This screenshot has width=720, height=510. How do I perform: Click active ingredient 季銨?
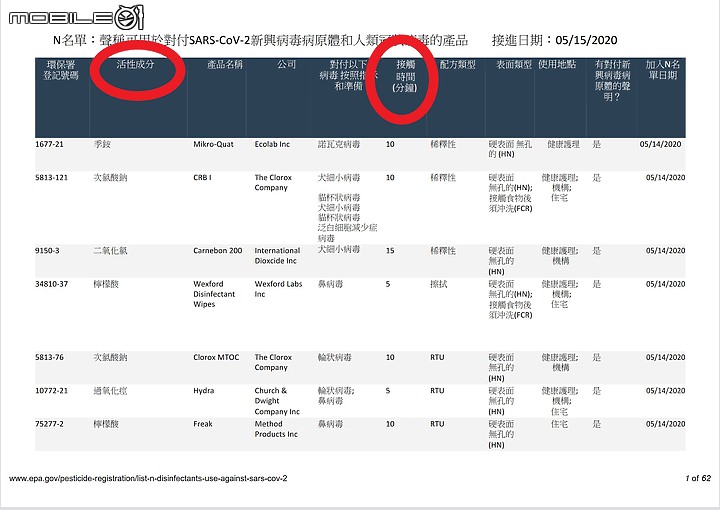coord(102,144)
